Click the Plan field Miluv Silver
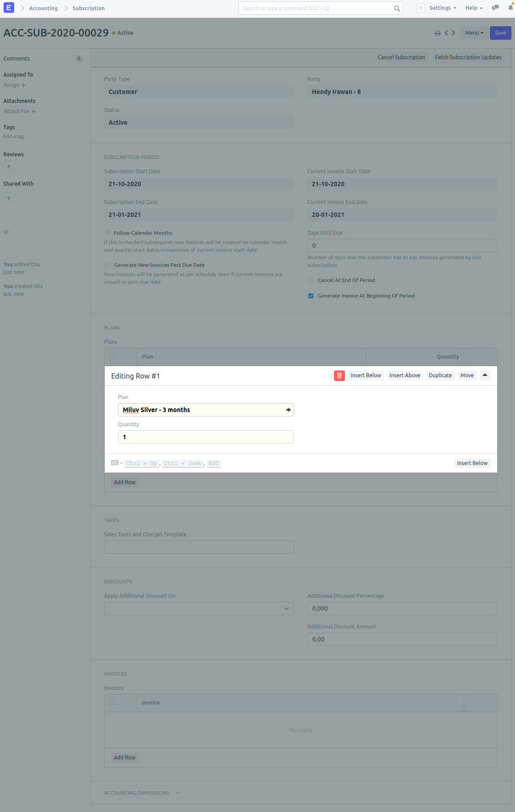The width and height of the screenshot is (515, 812). coord(206,410)
